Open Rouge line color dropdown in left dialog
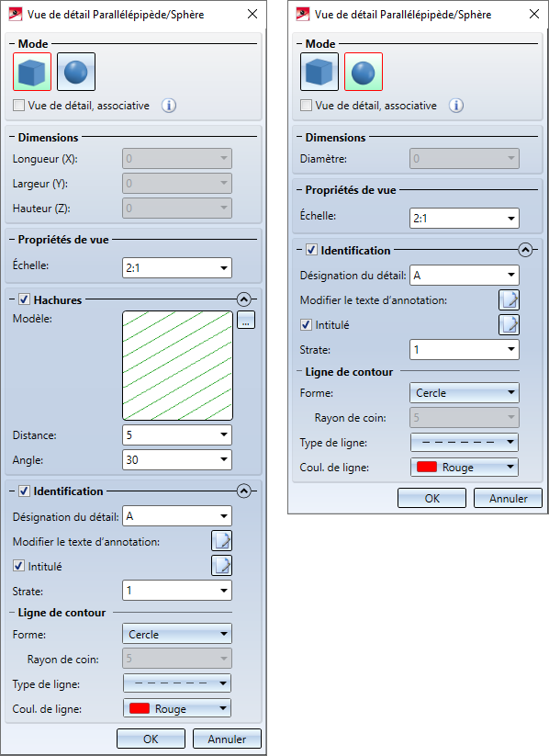Viewport: 549px width, 756px height. click(177, 708)
